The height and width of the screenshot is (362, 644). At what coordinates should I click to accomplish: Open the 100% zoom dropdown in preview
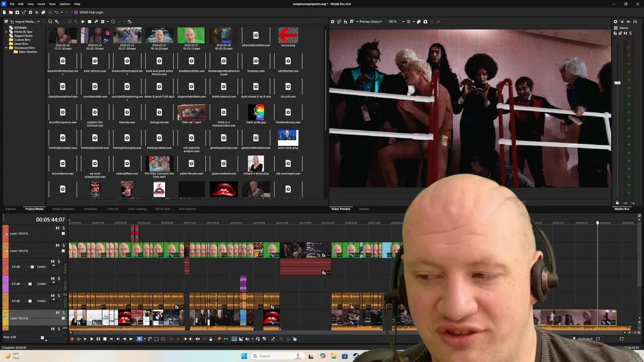click(x=404, y=22)
